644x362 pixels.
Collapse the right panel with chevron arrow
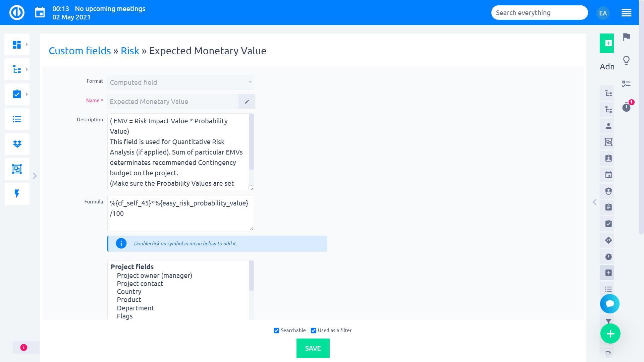(x=595, y=202)
